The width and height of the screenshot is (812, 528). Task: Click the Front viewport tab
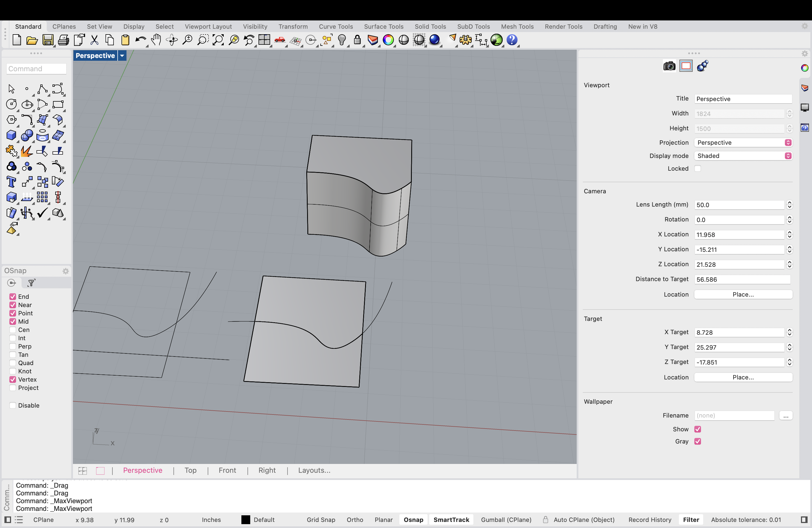tap(227, 470)
